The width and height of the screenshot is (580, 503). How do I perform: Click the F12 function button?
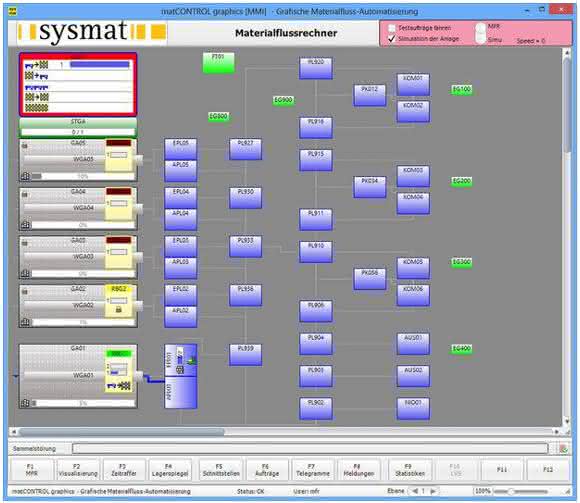tap(548, 470)
